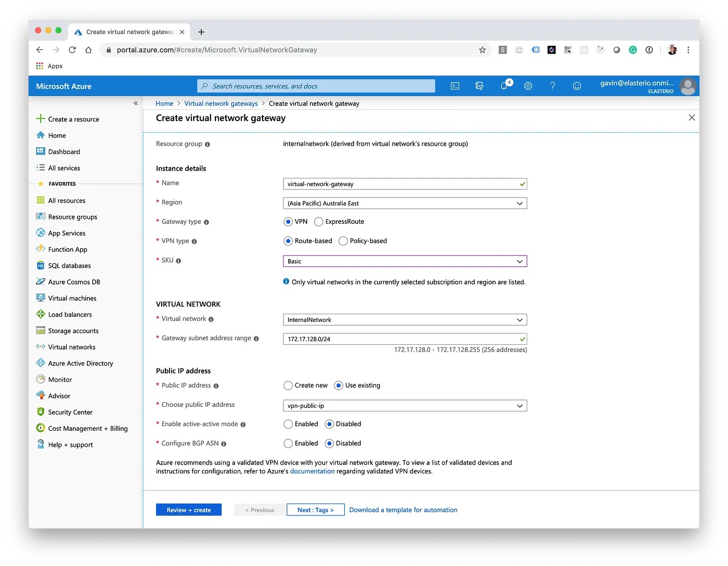Choose Use existing public IP address
Image resolution: width=728 pixels, height=566 pixels.
point(339,385)
